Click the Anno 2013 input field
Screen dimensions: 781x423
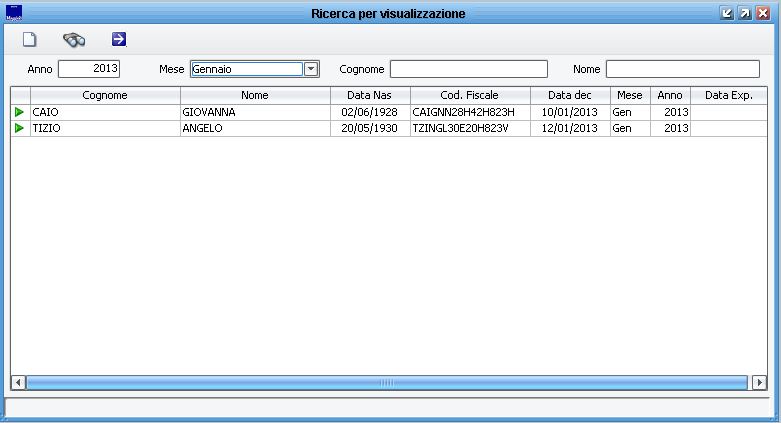(x=89, y=69)
